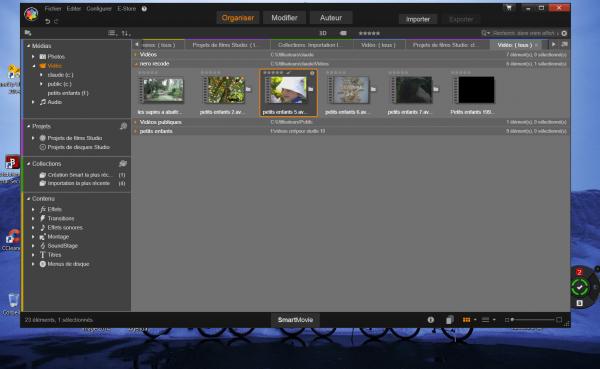600x369 pixels.
Task: Switch to the Organiser workspace
Action: (x=238, y=18)
